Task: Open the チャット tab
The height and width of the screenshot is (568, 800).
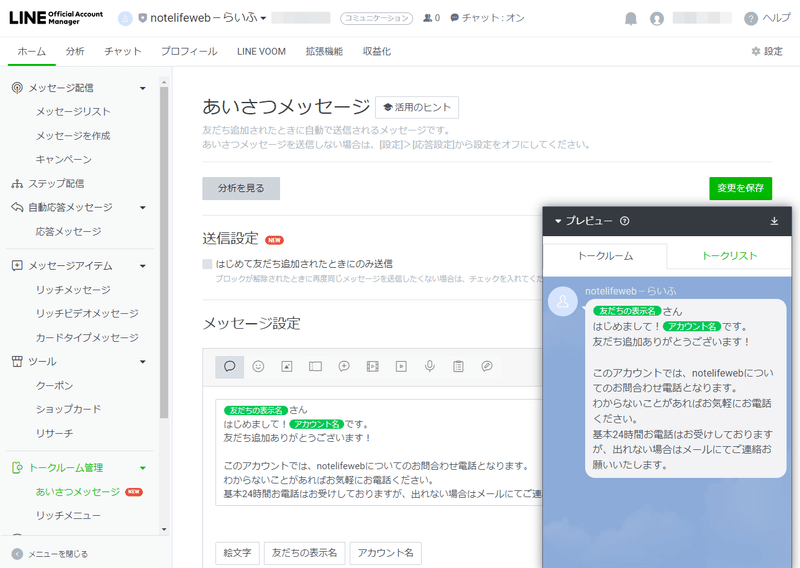Action: pos(122,51)
